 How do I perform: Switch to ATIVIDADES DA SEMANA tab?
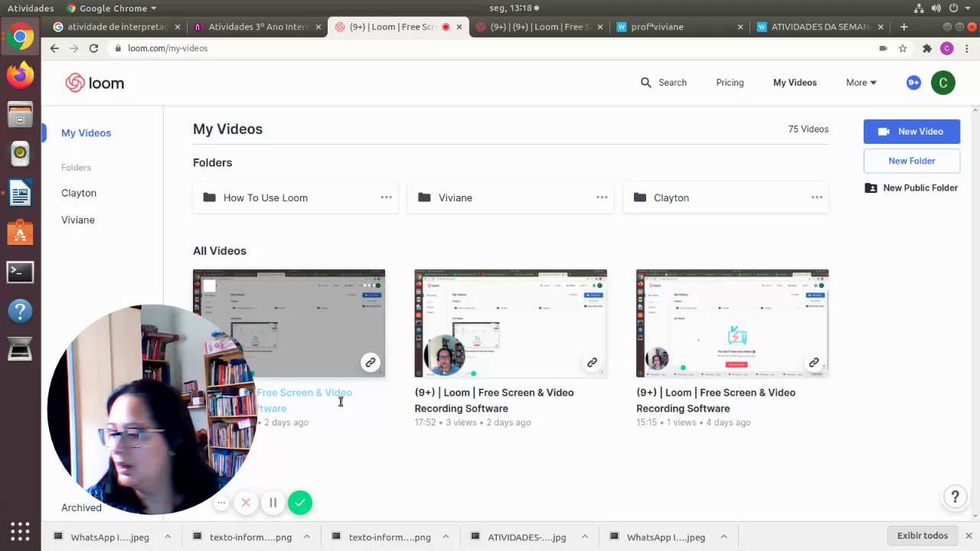[820, 27]
